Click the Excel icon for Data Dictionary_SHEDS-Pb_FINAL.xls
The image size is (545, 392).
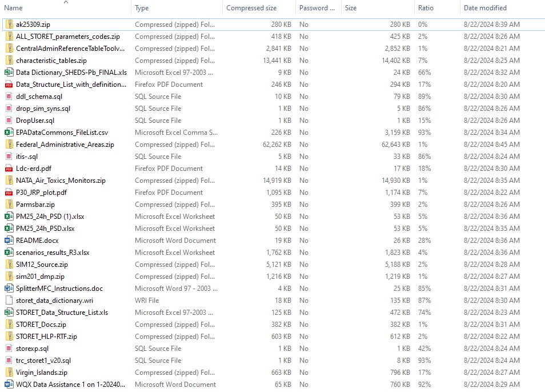(9, 73)
